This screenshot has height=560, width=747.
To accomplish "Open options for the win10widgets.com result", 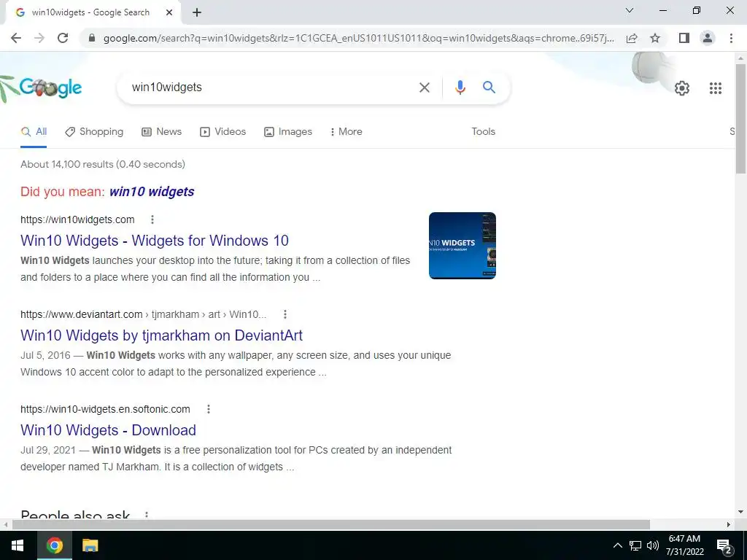I will tap(152, 219).
